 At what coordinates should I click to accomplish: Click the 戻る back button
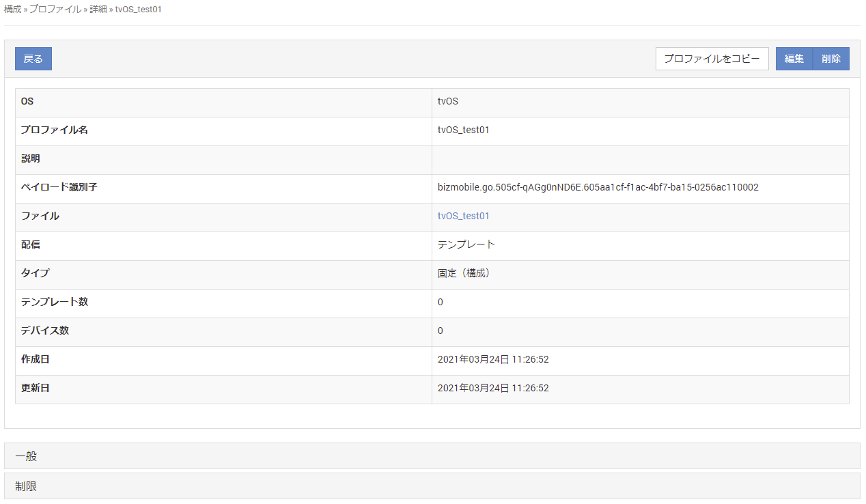(x=33, y=59)
